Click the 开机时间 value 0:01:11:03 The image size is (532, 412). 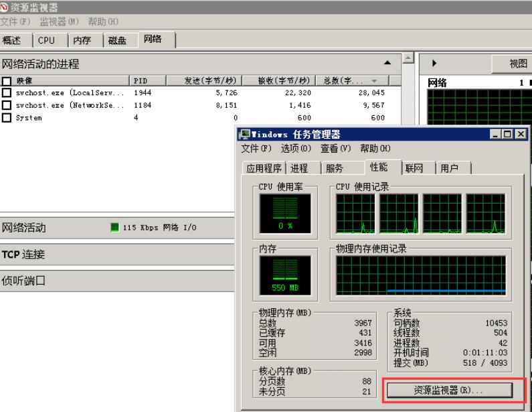tap(485, 352)
